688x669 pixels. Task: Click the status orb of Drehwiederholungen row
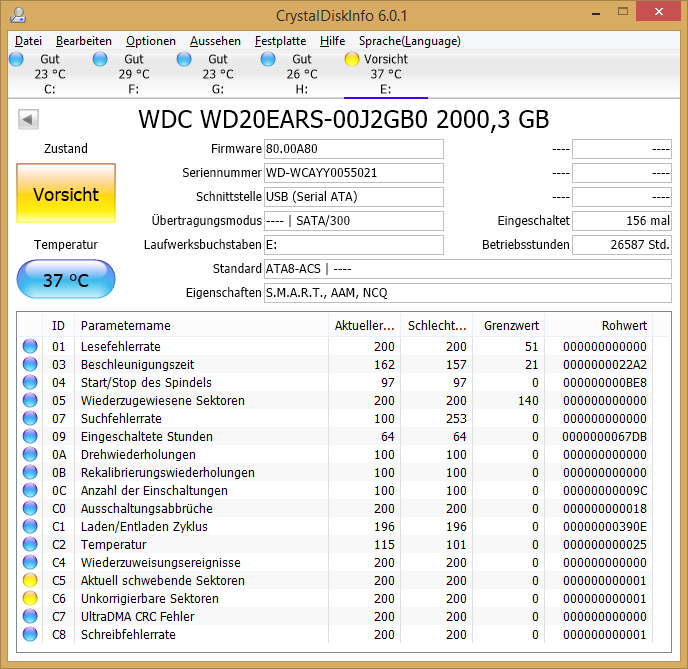pos(30,454)
